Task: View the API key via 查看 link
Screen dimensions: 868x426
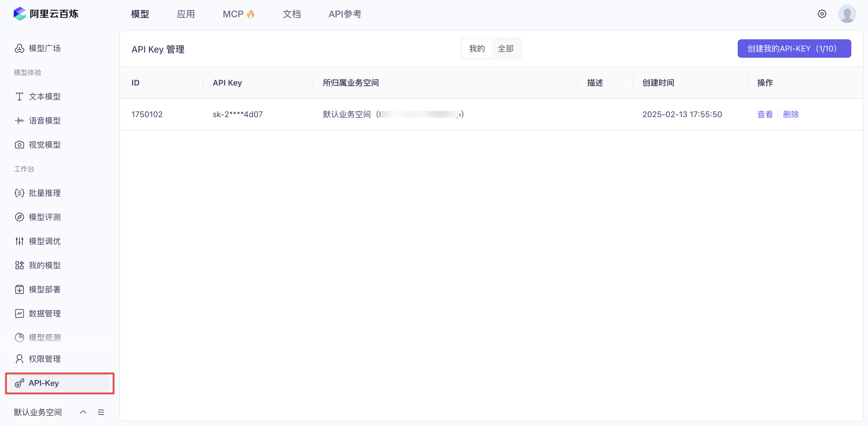Action: point(765,114)
